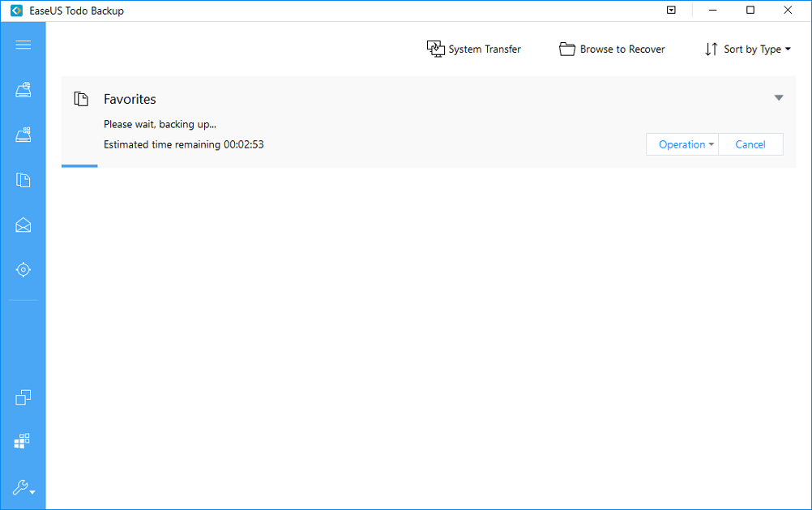812x510 pixels.
Task: Cancel the Favorites backup
Action: coord(750,144)
